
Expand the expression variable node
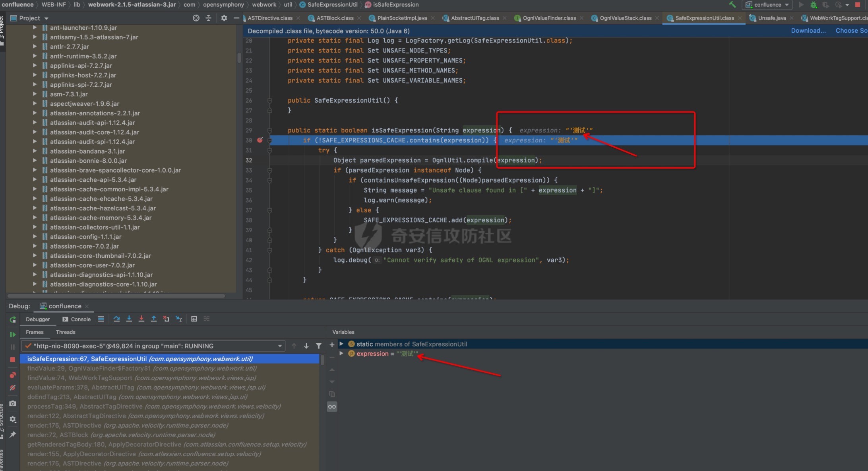[341, 353]
